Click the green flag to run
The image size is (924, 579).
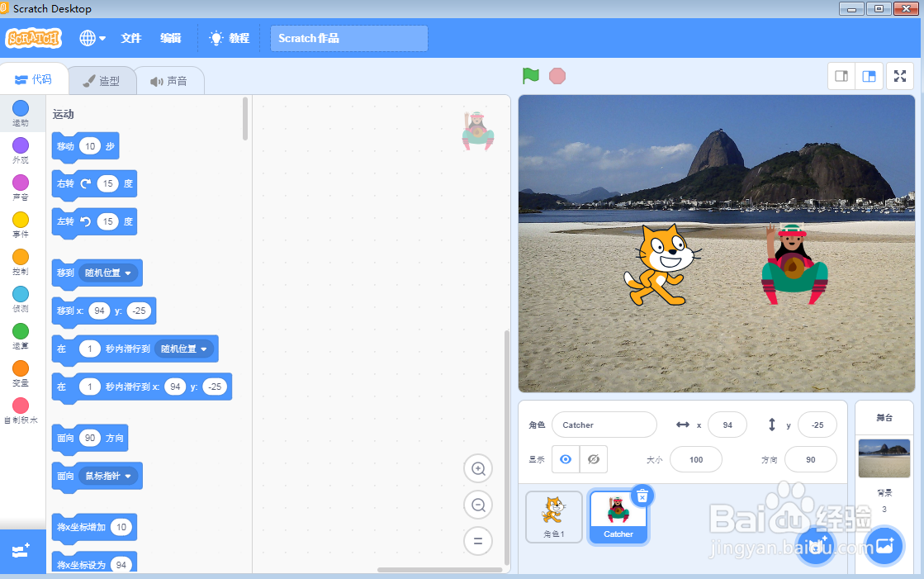[531, 75]
